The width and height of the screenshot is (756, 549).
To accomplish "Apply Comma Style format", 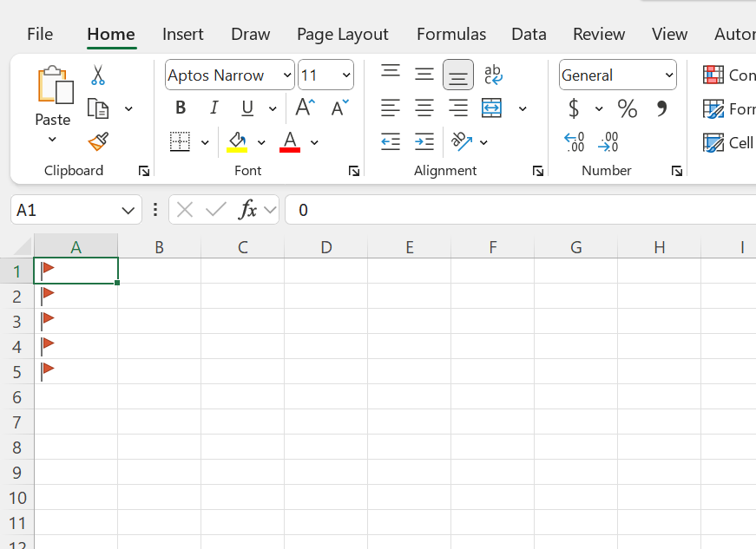I will [x=662, y=108].
